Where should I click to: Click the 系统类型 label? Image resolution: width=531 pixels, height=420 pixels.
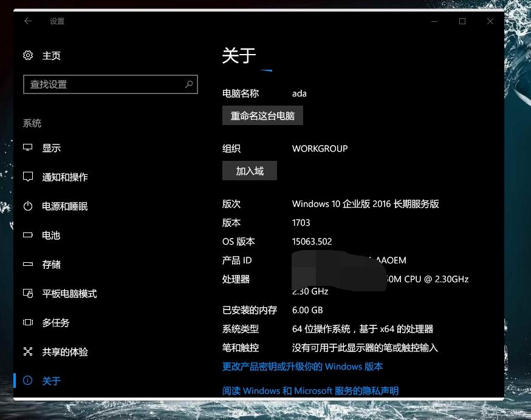click(x=241, y=329)
